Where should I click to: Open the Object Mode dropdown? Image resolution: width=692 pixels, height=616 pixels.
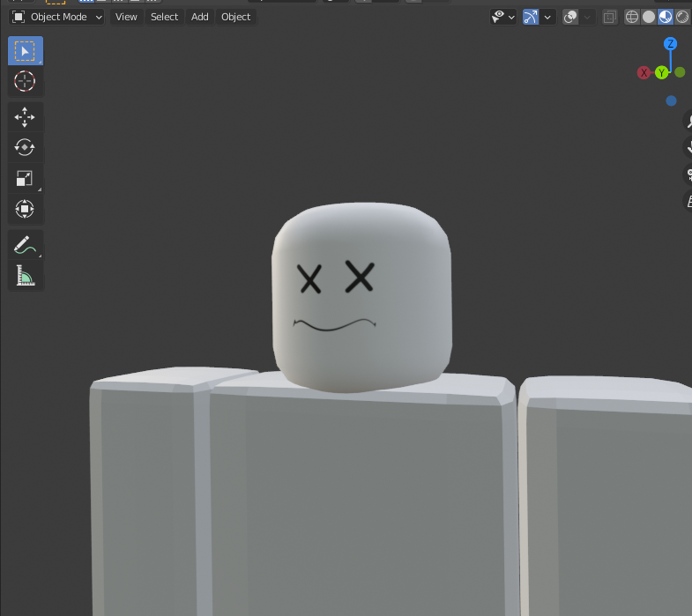point(56,18)
